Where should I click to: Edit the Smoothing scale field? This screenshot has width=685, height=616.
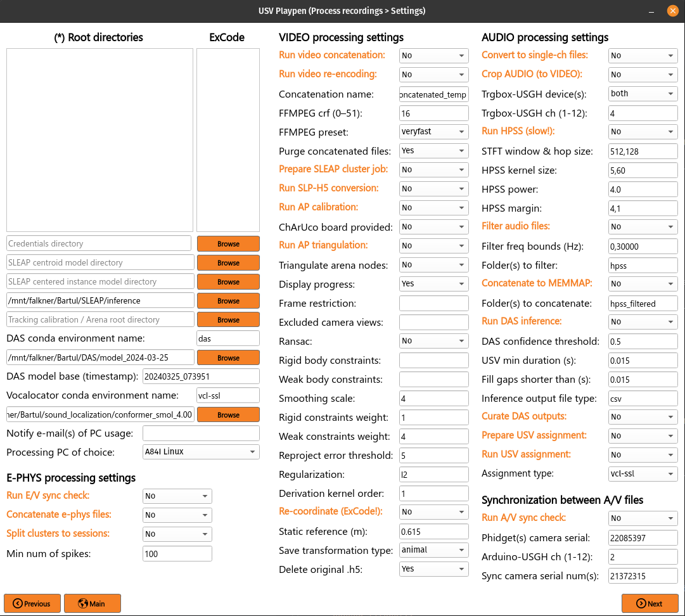pyautogui.click(x=433, y=399)
